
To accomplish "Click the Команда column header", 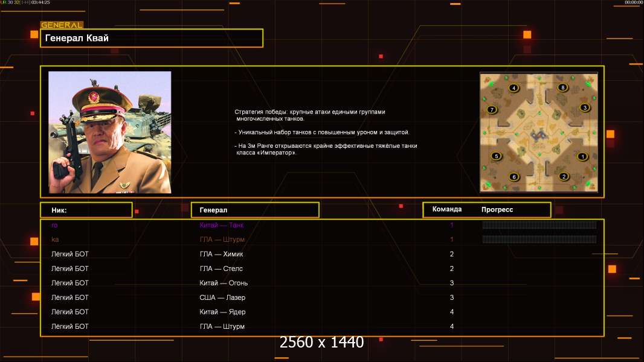I will point(447,209).
